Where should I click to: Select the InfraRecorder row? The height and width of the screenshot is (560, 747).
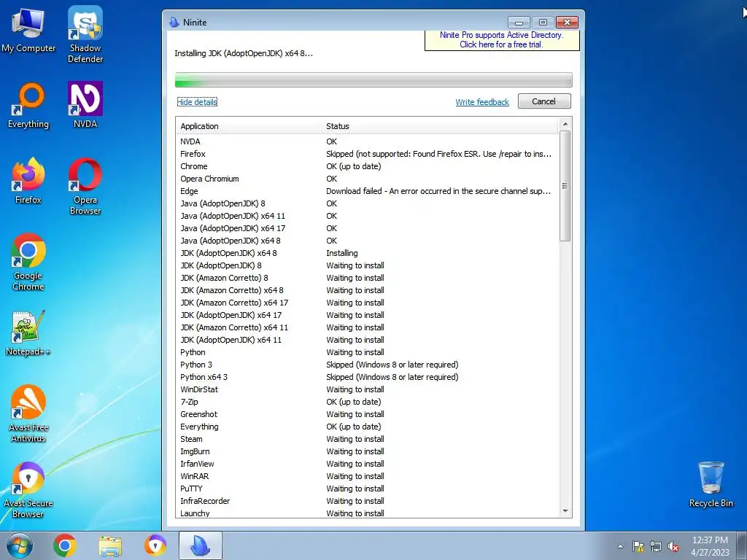click(x=367, y=500)
